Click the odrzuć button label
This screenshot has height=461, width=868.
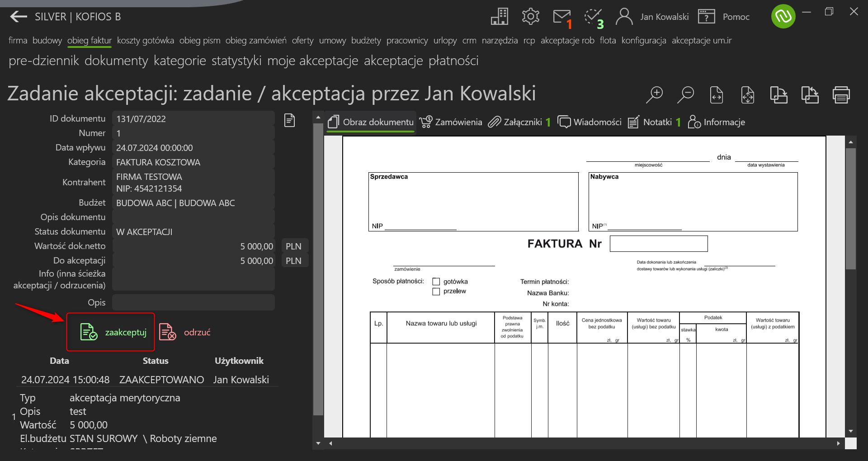197,332
